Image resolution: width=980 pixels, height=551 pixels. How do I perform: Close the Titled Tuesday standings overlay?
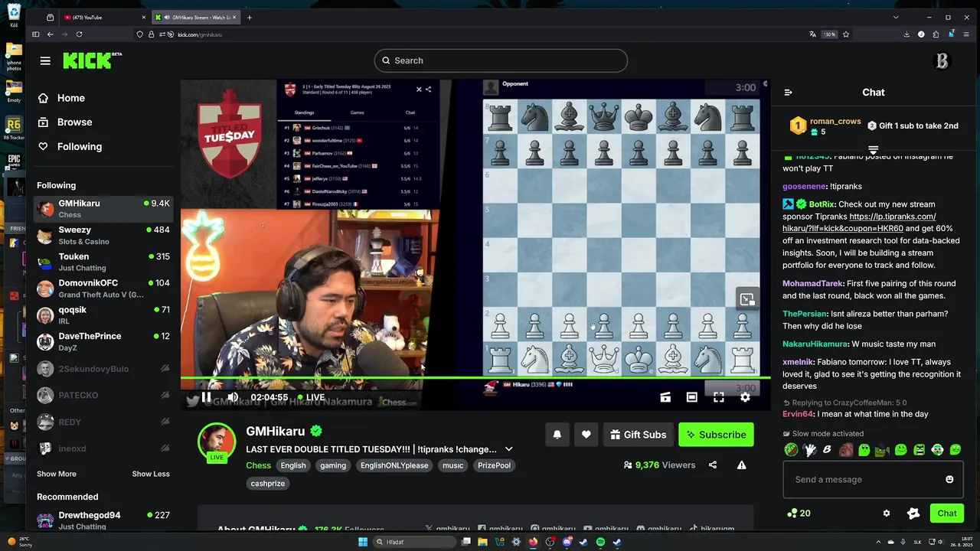click(x=419, y=90)
